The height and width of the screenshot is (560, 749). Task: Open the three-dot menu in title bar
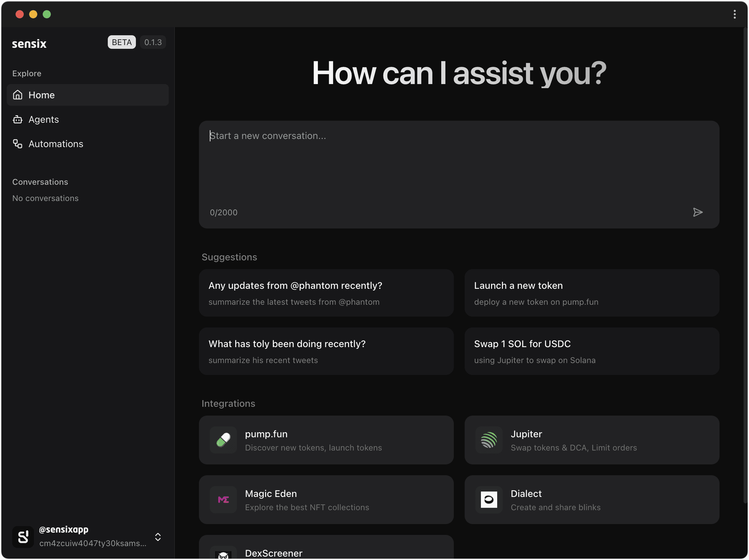pos(735,14)
